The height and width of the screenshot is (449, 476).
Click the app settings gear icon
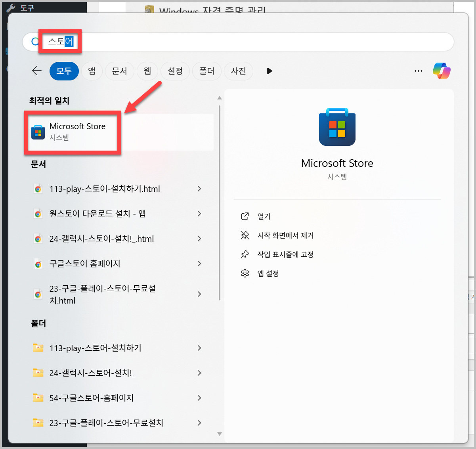[245, 273]
